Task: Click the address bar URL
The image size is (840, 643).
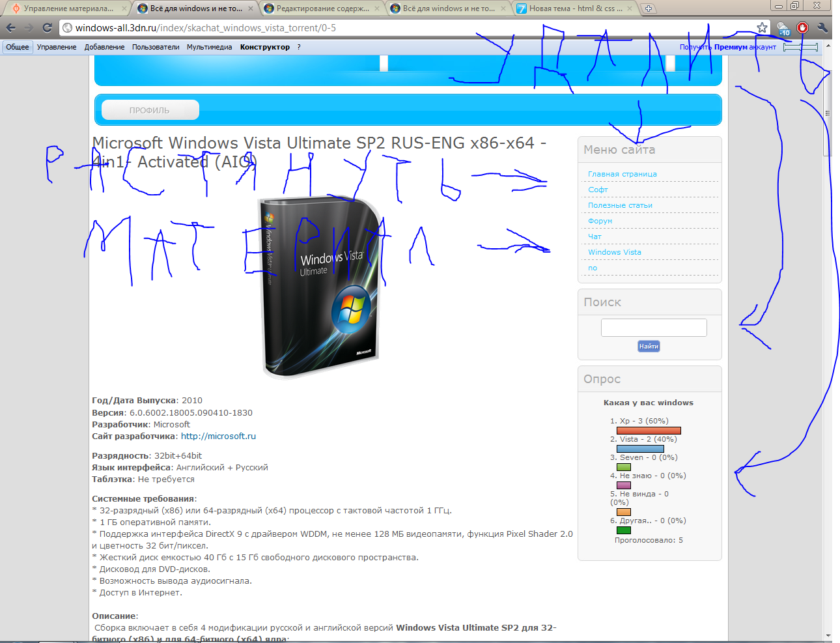Action: click(x=206, y=28)
